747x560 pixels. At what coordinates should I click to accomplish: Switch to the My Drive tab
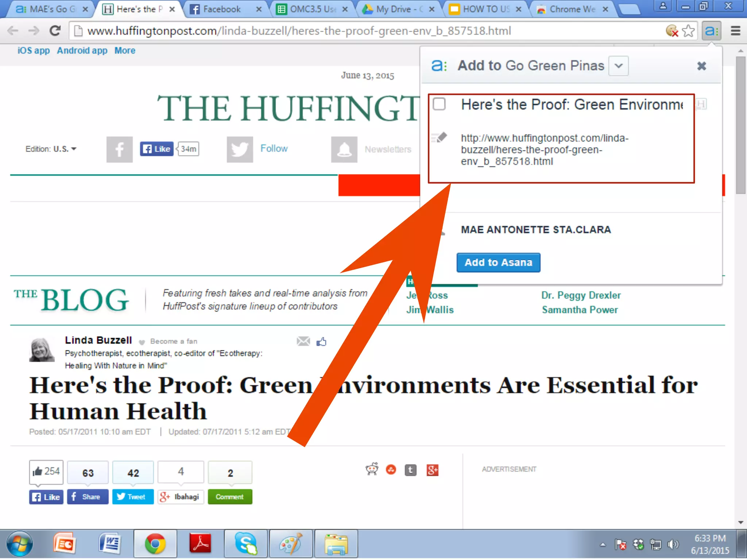pos(394,9)
